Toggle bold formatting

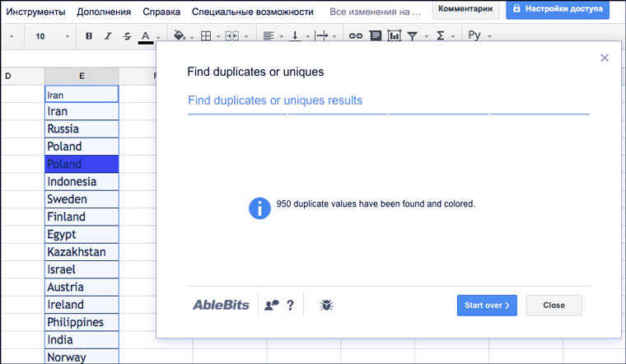coord(89,36)
